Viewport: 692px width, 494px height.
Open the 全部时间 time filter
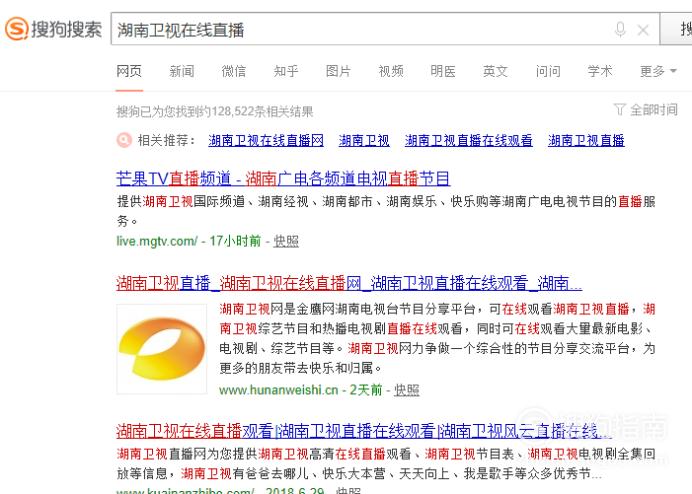click(646, 109)
